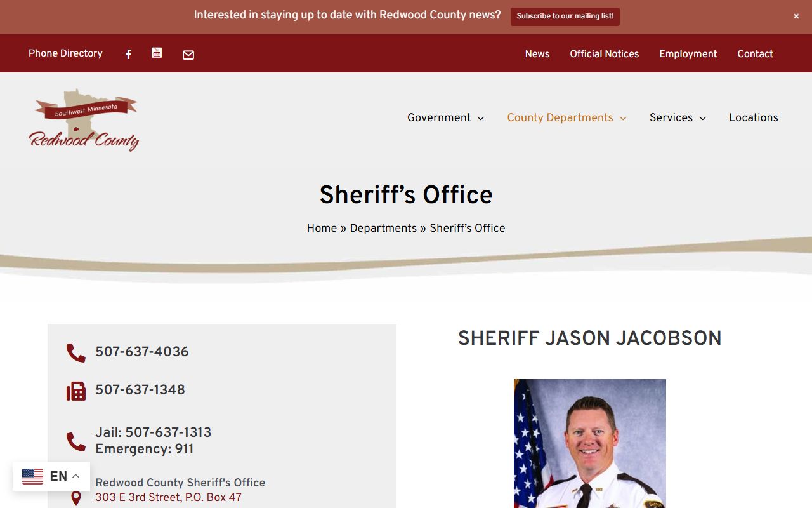Open the Official Notices page
The height and width of the screenshot is (508, 812).
click(x=604, y=54)
